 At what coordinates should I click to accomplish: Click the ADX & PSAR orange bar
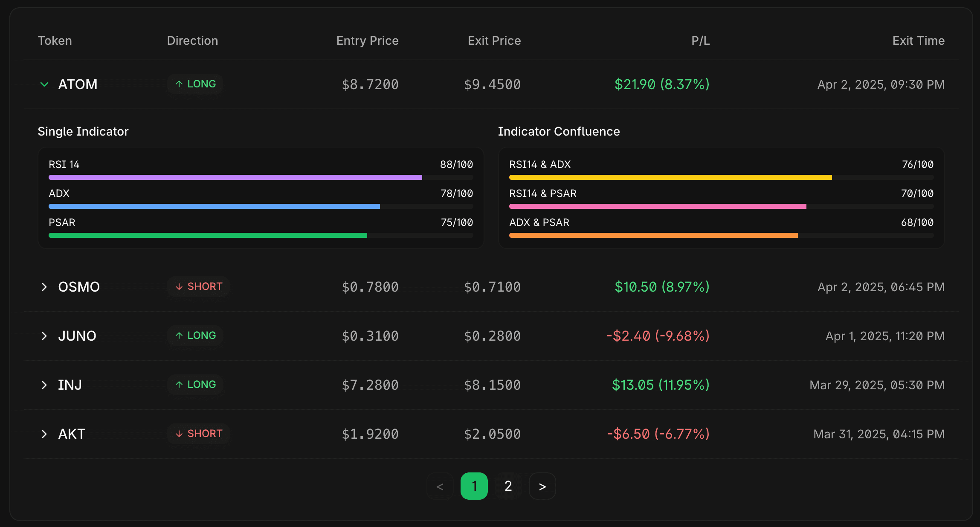pos(722,235)
